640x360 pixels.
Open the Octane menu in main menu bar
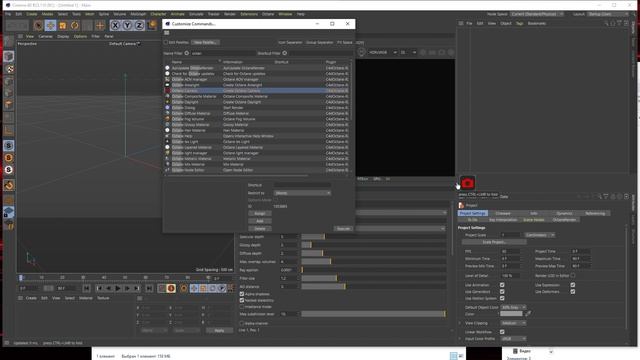(x=268, y=14)
